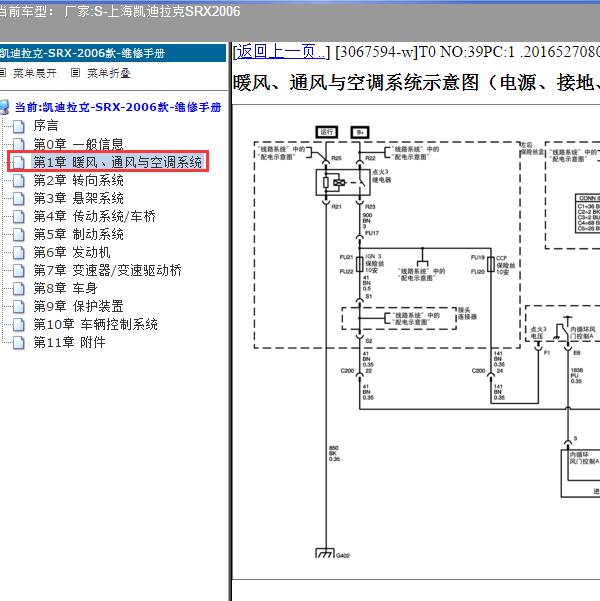
Task: Open 第11章 附件 chapter
Action: [69, 342]
